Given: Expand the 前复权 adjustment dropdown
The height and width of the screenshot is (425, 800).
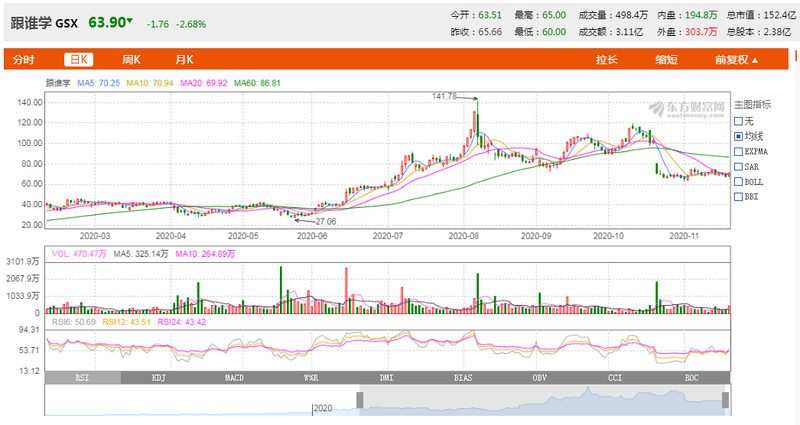Looking at the screenshot, I should pos(736,60).
